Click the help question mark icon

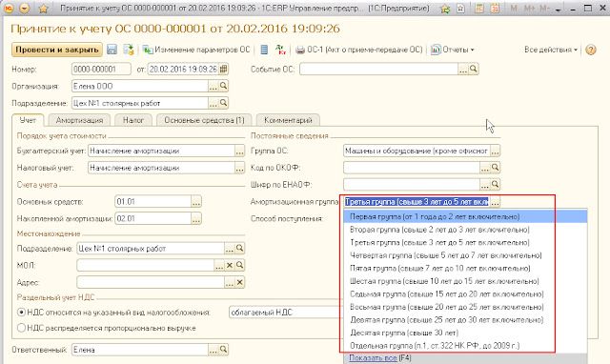pos(591,50)
